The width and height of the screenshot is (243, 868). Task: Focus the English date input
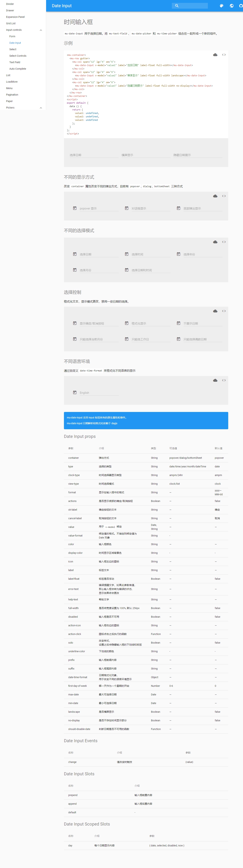[x=99, y=393]
